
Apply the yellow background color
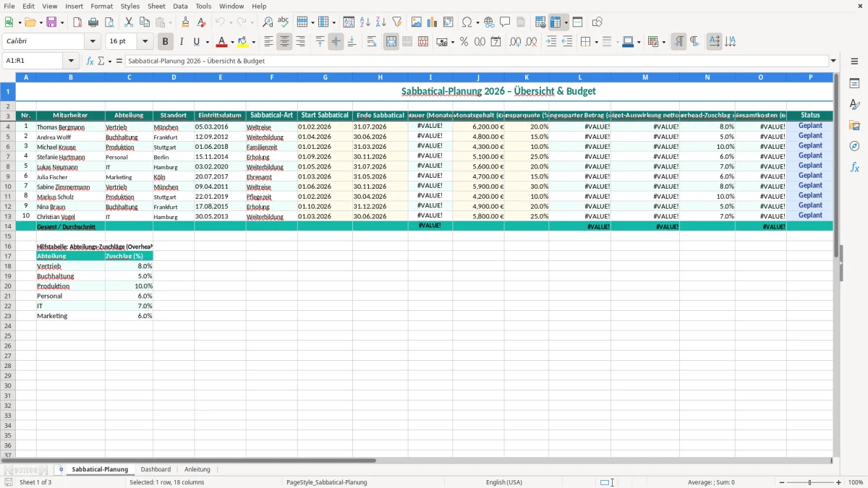pyautogui.click(x=244, y=42)
